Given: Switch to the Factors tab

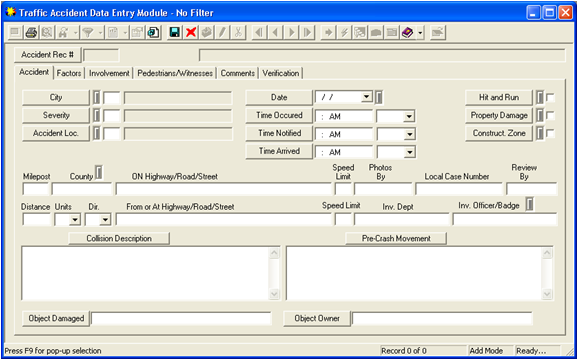Looking at the screenshot, I should tap(69, 73).
